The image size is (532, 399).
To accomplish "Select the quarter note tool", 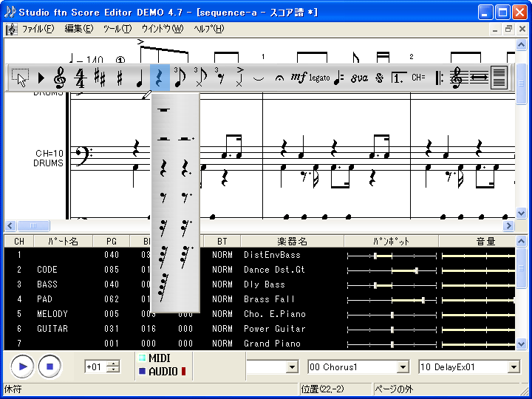I will pyautogui.click(x=140, y=78).
